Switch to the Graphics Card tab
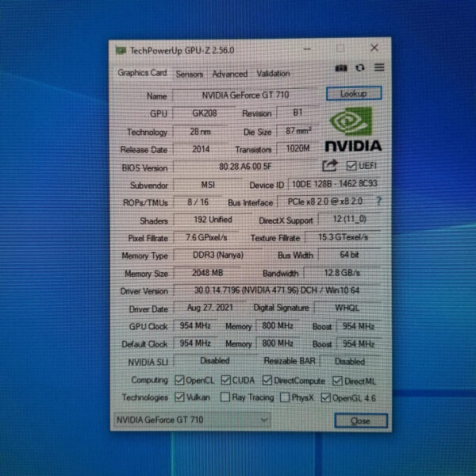Screen dimensions: 476x476 [x=142, y=73]
